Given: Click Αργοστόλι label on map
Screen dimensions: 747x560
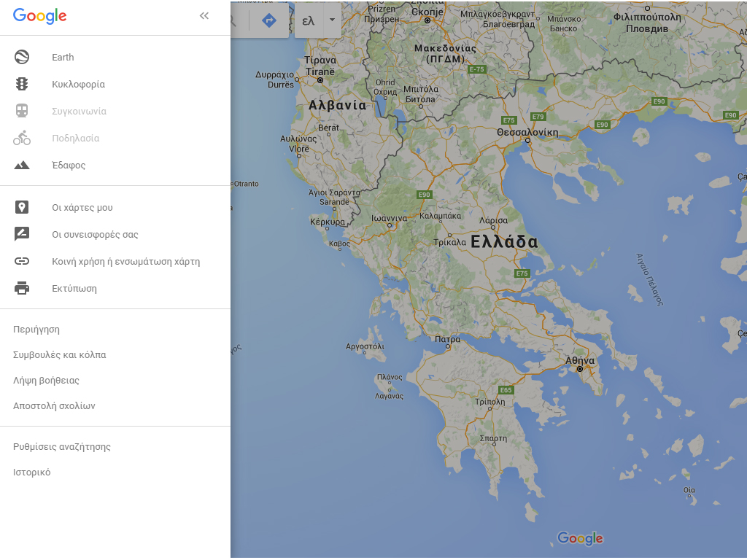Looking at the screenshot, I should point(365,346).
